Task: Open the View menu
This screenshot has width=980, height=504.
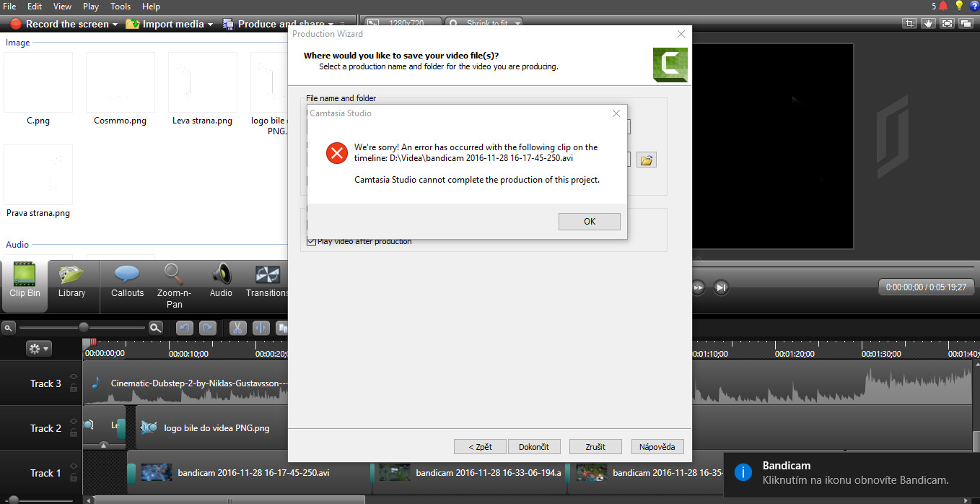Action: pyautogui.click(x=63, y=6)
